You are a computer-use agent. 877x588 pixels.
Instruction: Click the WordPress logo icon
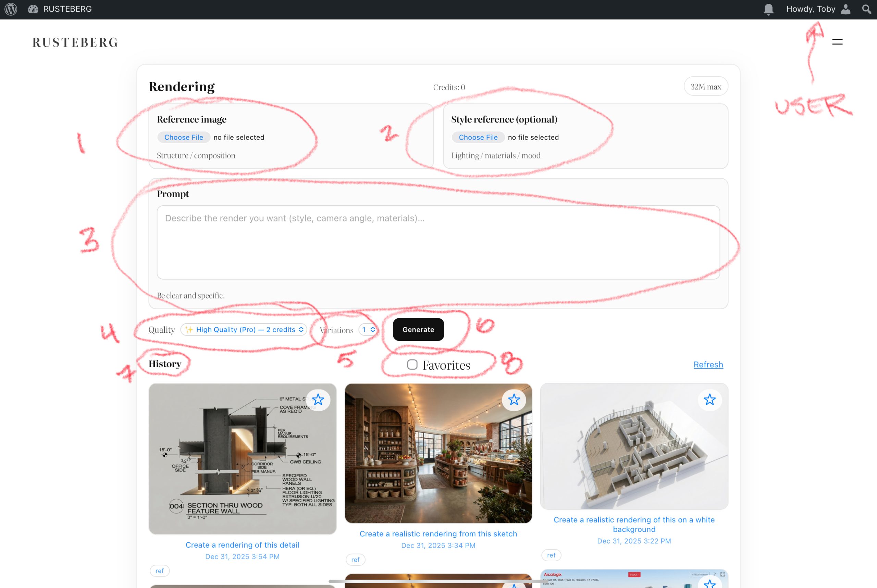(x=11, y=9)
